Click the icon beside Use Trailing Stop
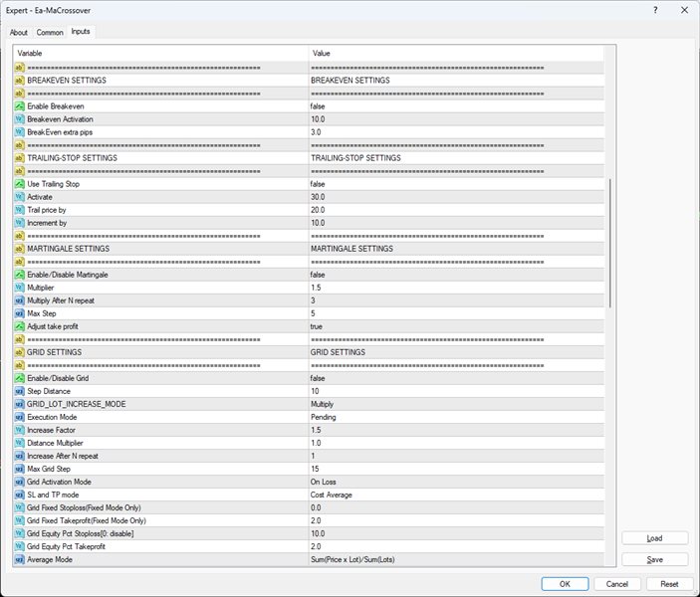Image resolution: width=700 pixels, height=597 pixels. (19, 184)
